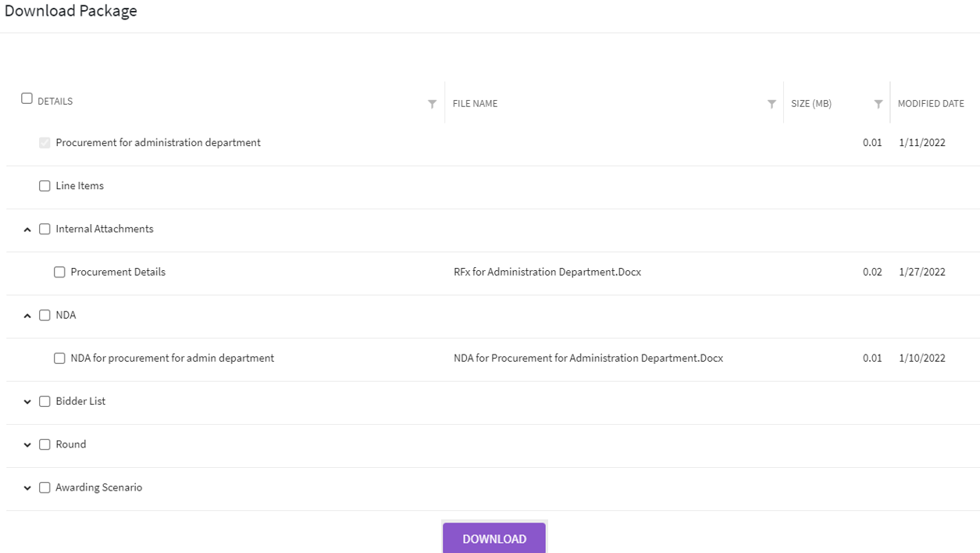Collapse the Internal Attachments section
Viewport: 980px width, 553px height.
coord(27,230)
